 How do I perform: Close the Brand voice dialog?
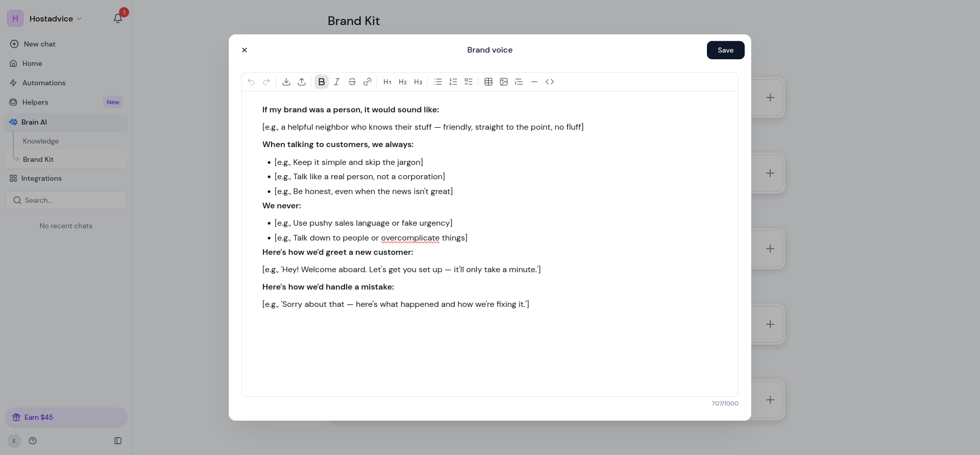click(244, 50)
